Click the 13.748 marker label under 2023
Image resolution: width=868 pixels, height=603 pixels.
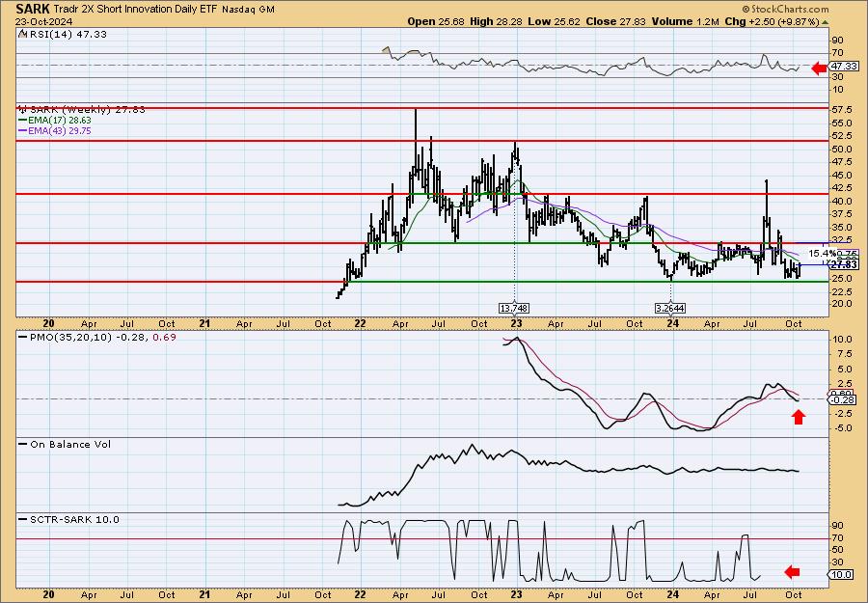click(514, 308)
